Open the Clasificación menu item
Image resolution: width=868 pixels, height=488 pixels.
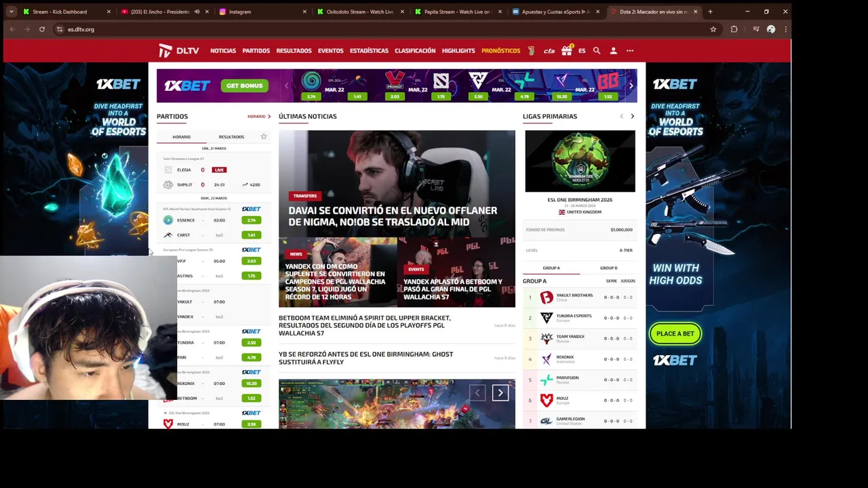click(415, 51)
